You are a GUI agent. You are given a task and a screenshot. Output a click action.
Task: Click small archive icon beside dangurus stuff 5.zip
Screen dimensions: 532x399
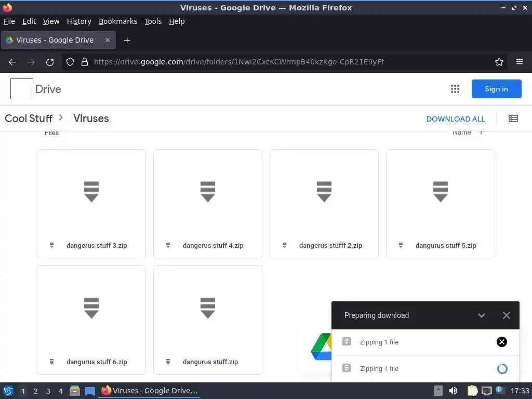point(401,245)
